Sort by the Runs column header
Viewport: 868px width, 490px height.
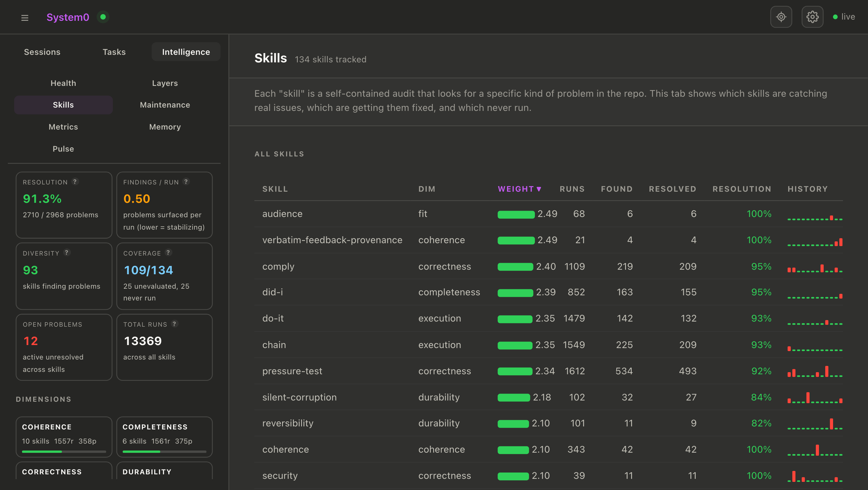(x=572, y=189)
